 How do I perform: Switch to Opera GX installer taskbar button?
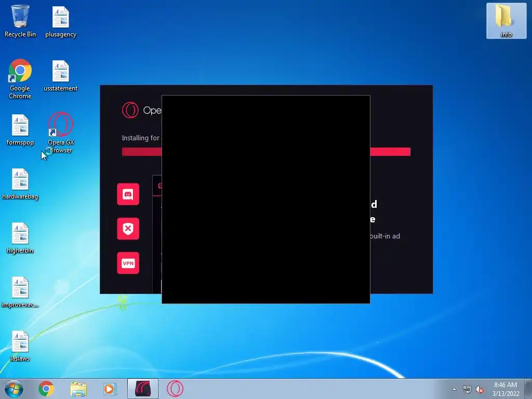coord(143,389)
